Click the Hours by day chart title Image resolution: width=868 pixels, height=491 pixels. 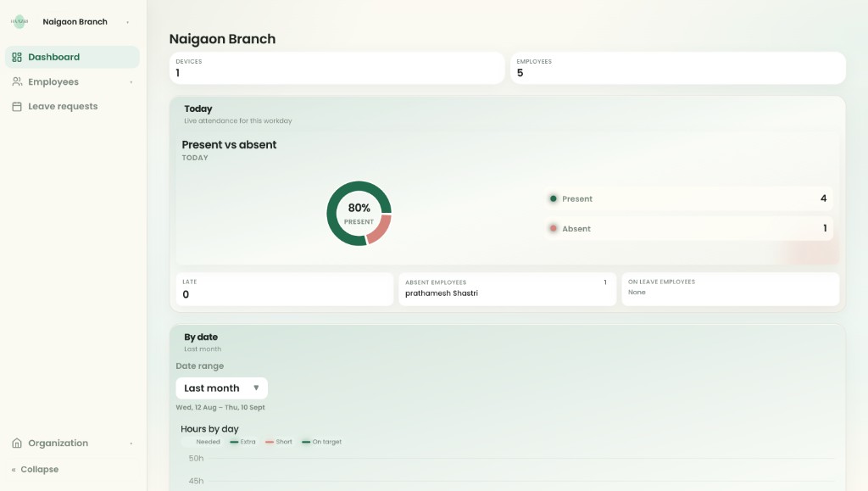[209, 429]
